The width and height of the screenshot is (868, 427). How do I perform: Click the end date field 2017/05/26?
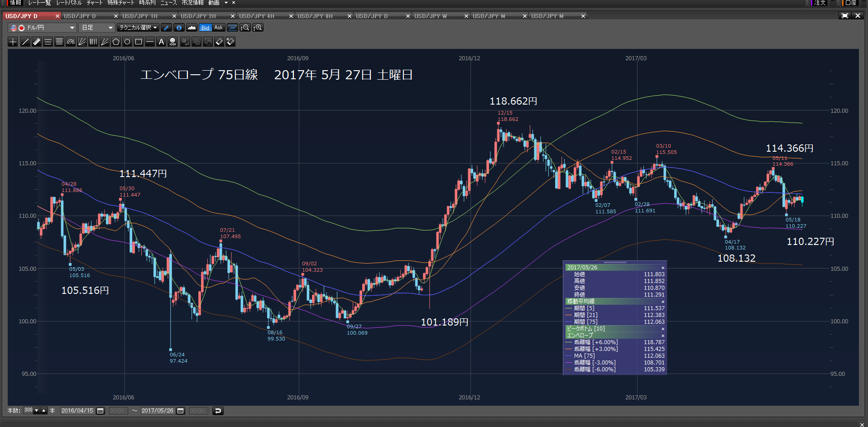(x=157, y=411)
